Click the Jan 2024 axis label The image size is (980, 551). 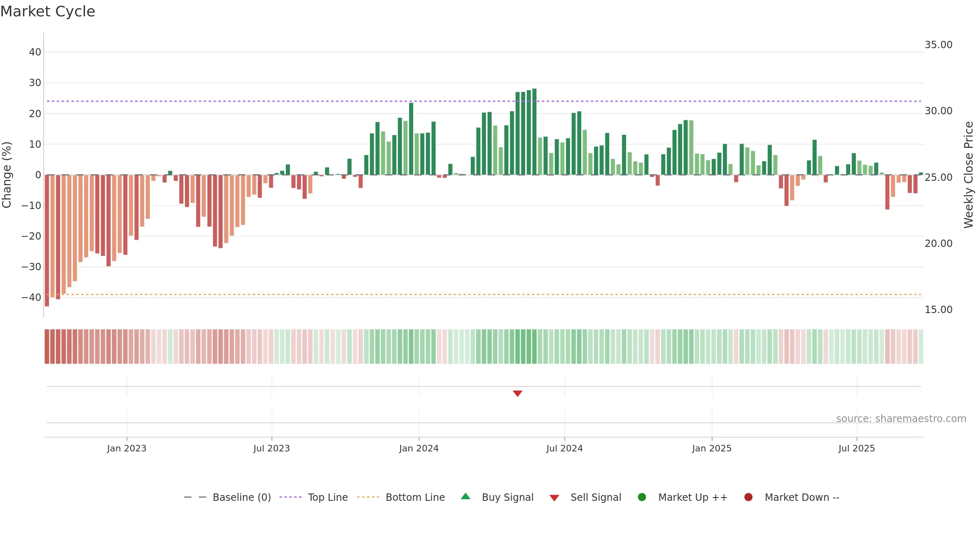[419, 448]
